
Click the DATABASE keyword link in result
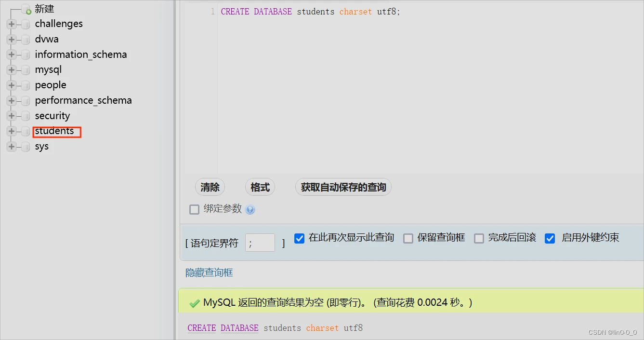click(239, 328)
